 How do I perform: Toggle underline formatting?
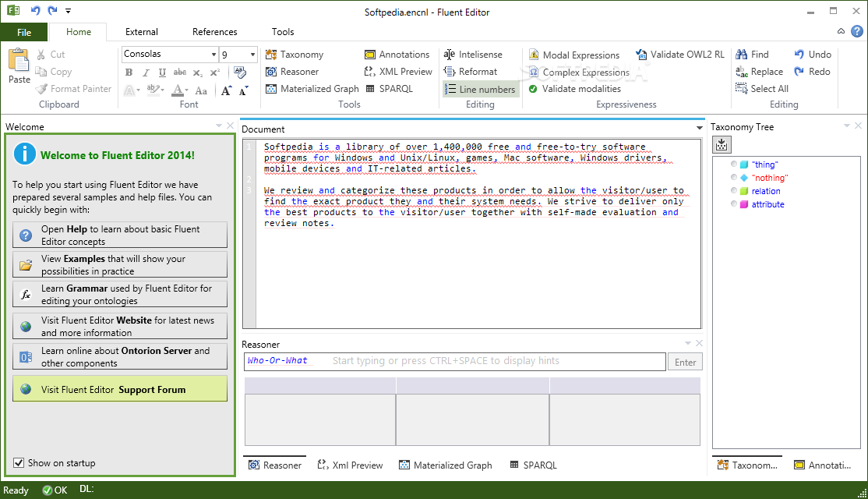[x=162, y=72]
